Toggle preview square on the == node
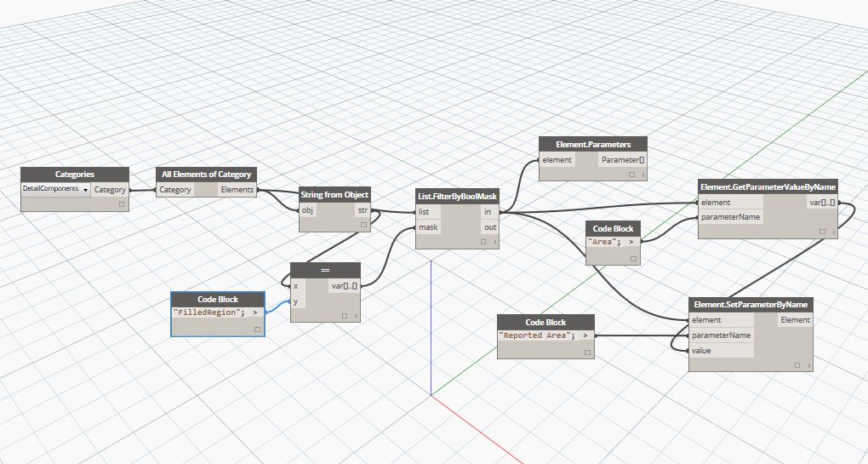Screen dimensions: 868x464 click(x=345, y=316)
